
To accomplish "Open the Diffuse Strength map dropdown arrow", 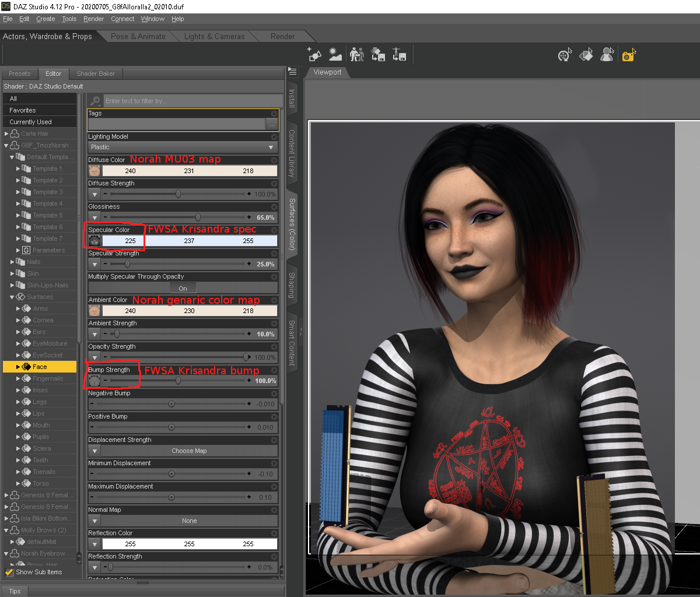I will tap(94, 194).
